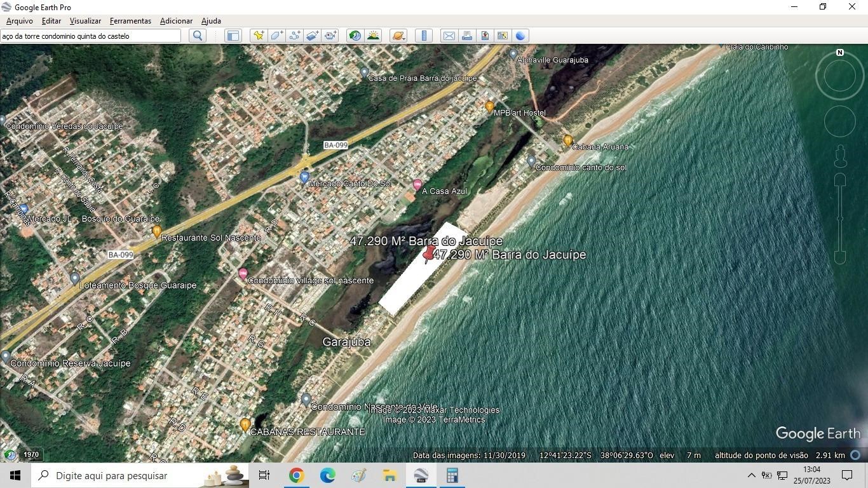Print the current map view
The width and height of the screenshot is (868, 488).
tap(466, 36)
